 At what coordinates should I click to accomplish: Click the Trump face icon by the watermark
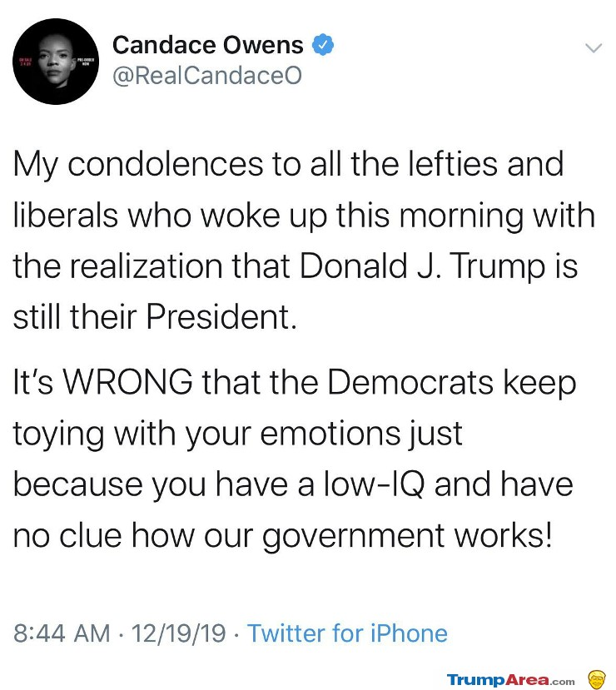point(596,678)
